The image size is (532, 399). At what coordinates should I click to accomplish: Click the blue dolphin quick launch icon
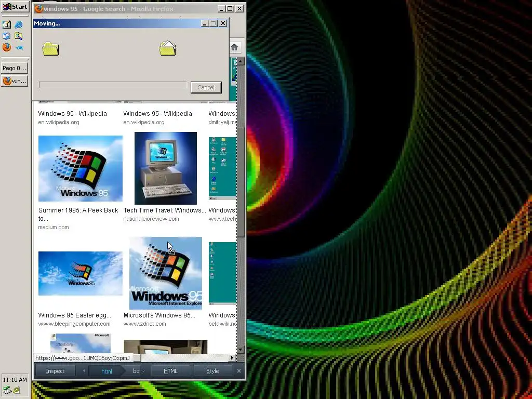coord(19,47)
